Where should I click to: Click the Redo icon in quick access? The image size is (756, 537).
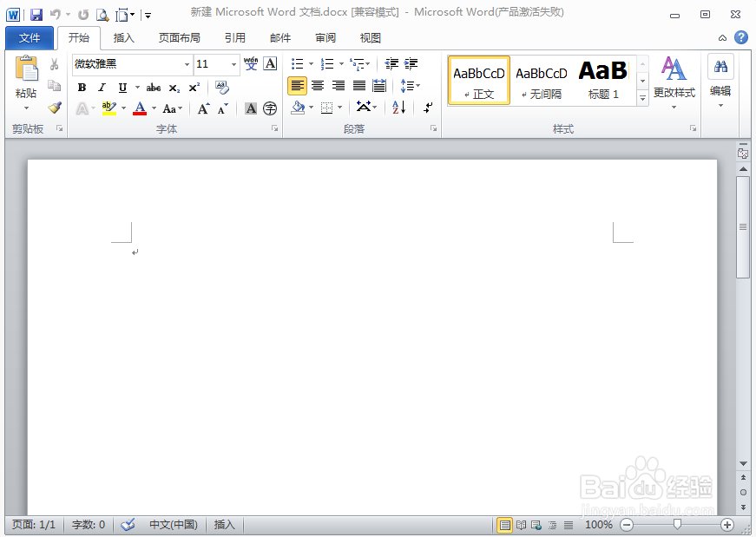click(x=83, y=15)
